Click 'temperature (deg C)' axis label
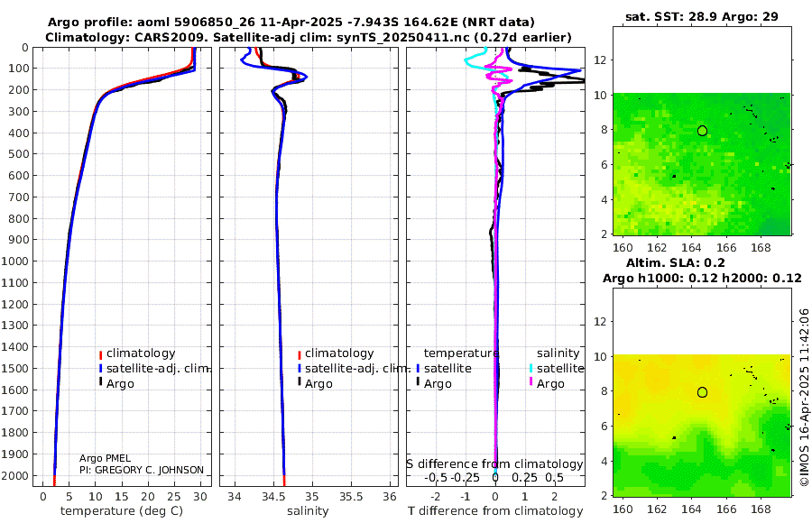 [x=122, y=511]
